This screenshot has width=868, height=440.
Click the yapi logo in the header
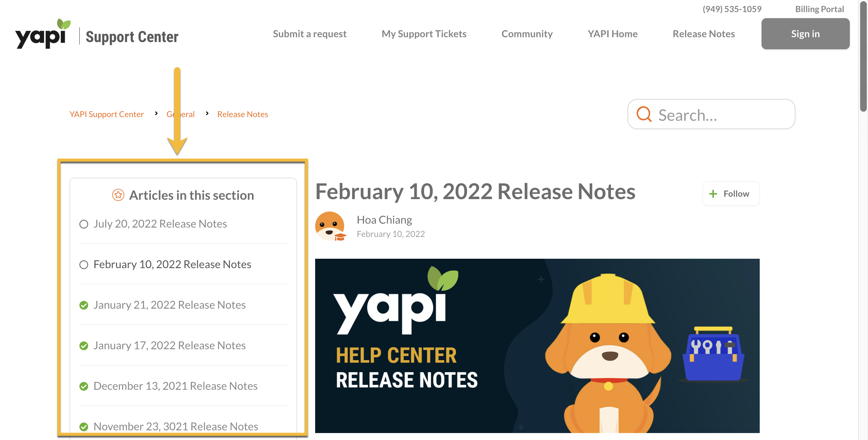43,34
